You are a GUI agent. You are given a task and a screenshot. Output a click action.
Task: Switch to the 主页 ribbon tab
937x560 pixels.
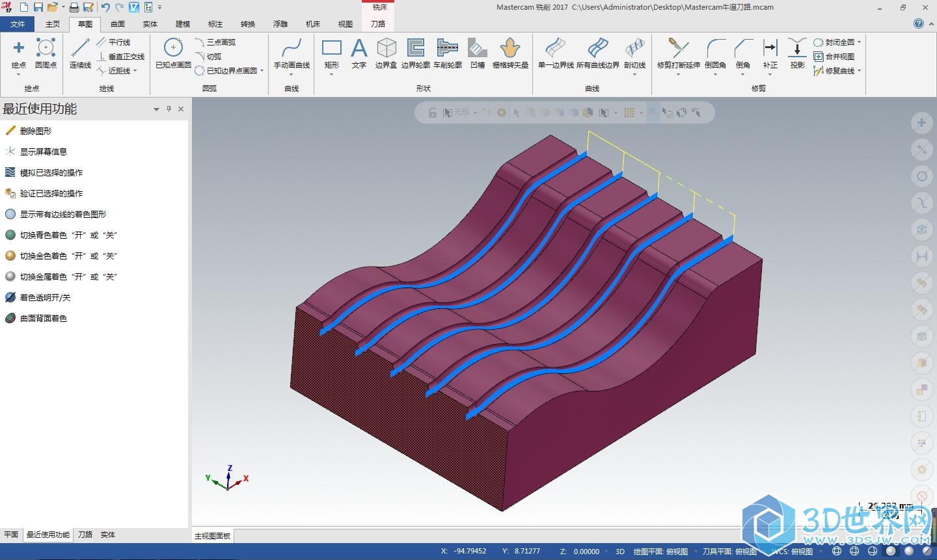point(53,24)
